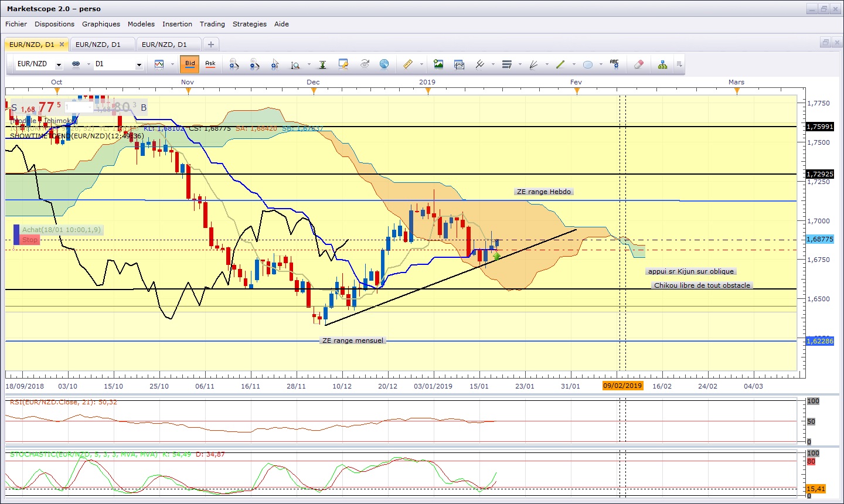Screen dimensions: 844x504
Task: Toggle Ask price display
Action: [x=210, y=64]
